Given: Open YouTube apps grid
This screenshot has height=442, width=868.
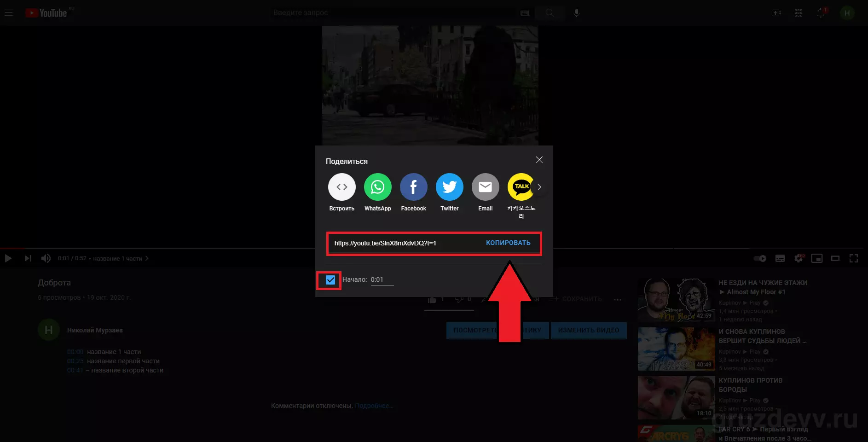Looking at the screenshot, I should (799, 13).
